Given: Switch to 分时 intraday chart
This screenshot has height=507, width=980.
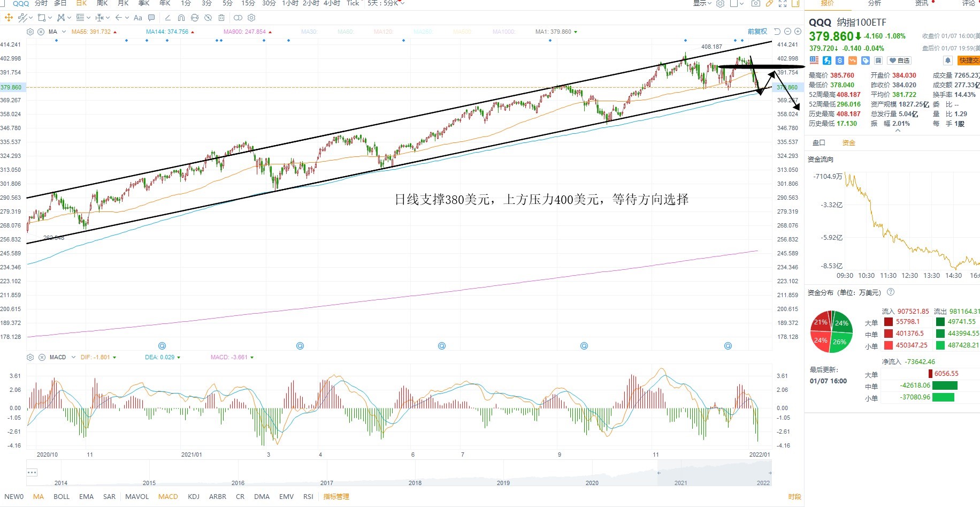Looking at the screenshot, I should 41,3.
